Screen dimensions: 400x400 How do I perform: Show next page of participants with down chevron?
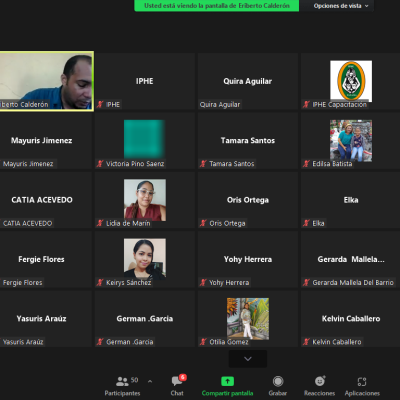[x=248, y=359]
